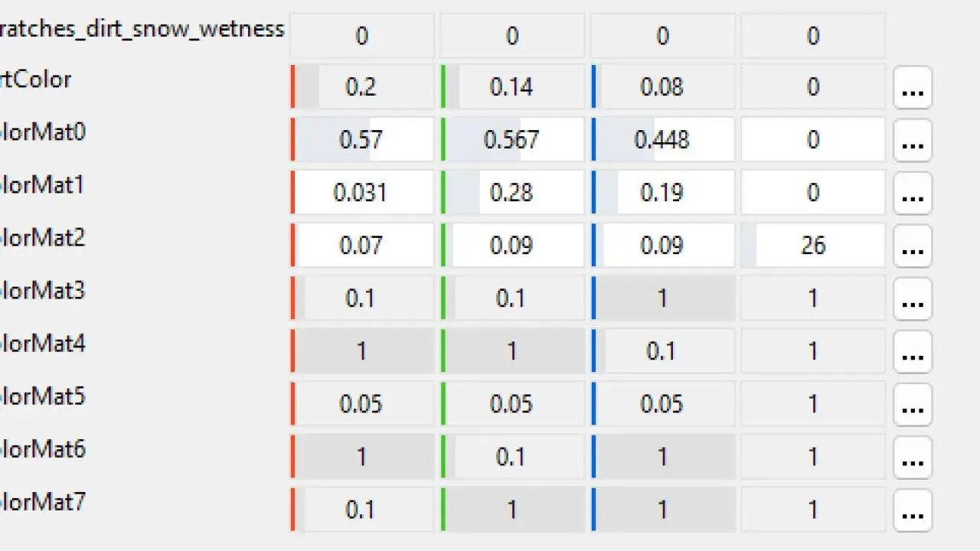
Task: Click the ellipsis button for colorMat0 row
Action: (912, 140)
